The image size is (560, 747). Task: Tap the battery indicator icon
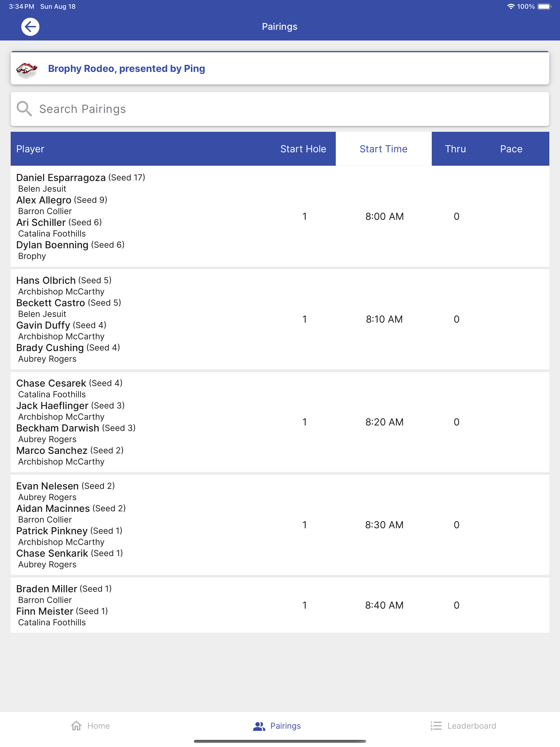click(544, 6)
